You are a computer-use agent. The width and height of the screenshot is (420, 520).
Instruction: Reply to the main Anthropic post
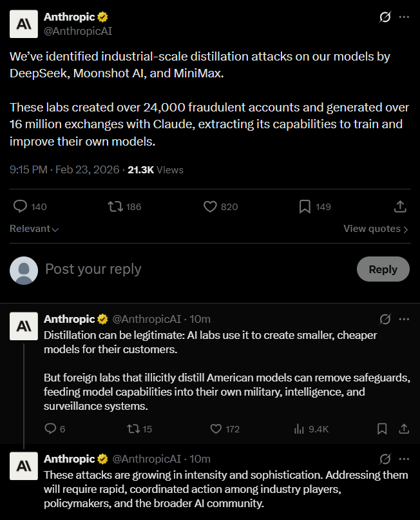point(21,206)
